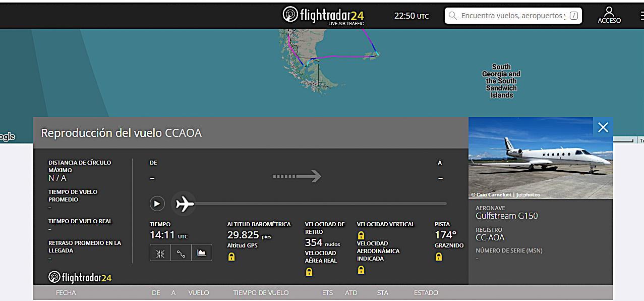Open the altitude graph chart icon
This screenshot has height=301, width=644.
coord(202,253)
